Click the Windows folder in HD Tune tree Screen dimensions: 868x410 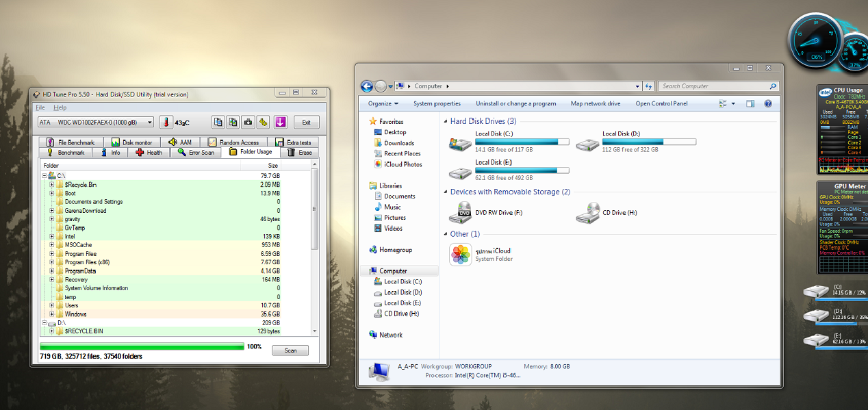[x=75, y=314]
